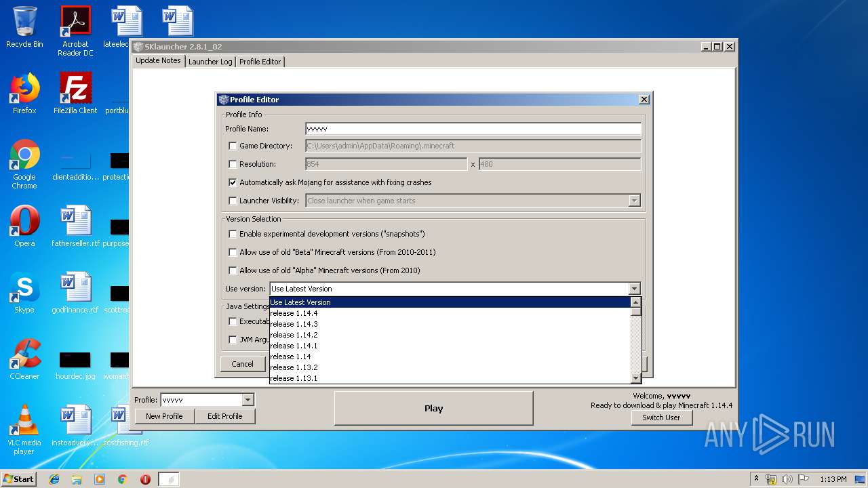Screen dimensions: 868x488
Task: Open the Windows Start menu
Action: tap(18, 479)
